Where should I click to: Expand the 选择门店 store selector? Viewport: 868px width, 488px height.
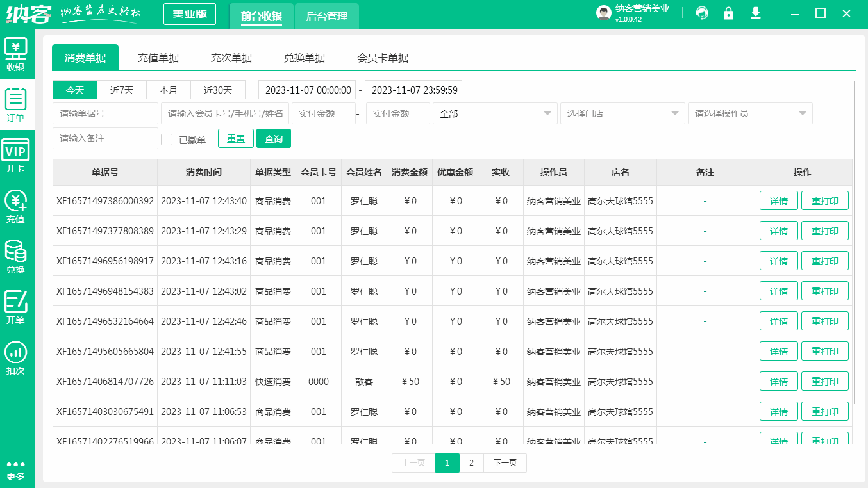[x=622, y=113]
